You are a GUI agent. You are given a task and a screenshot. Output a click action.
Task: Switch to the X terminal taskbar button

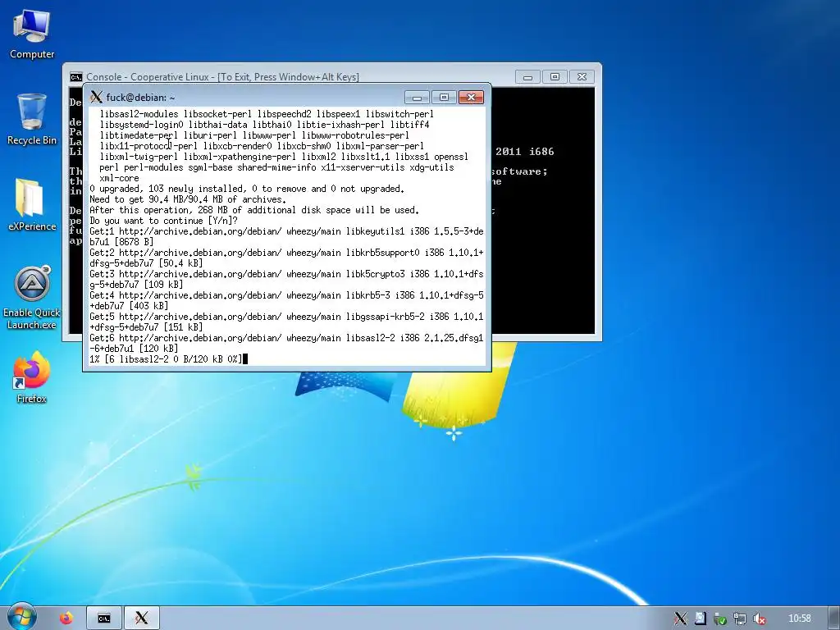[x=141, y=619]
